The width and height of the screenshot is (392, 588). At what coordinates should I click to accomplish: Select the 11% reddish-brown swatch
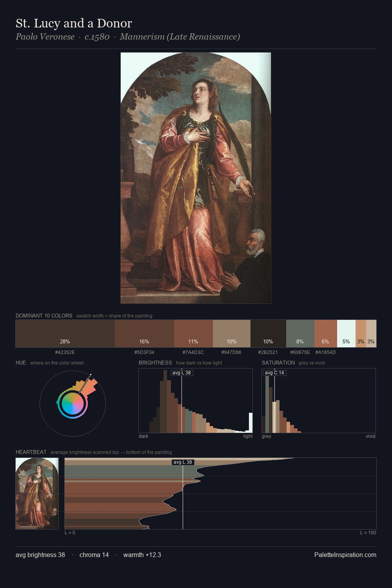(x=193, y=334)
